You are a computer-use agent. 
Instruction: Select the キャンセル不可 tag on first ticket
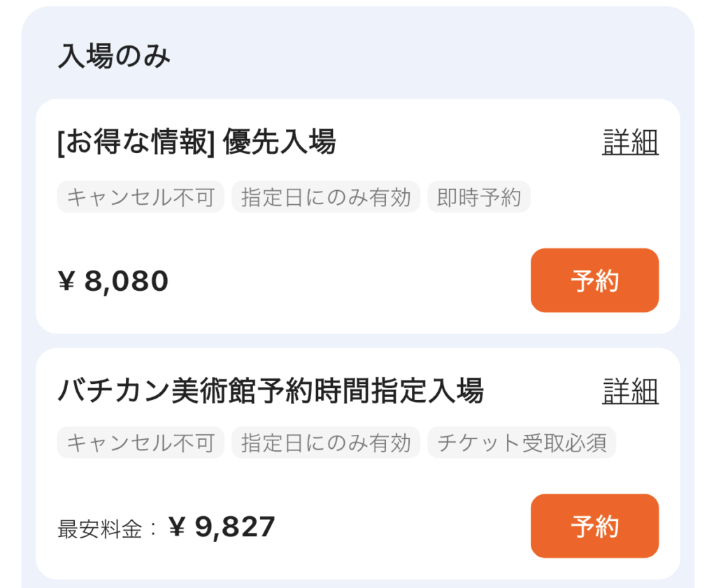click(x=140, y=197)
